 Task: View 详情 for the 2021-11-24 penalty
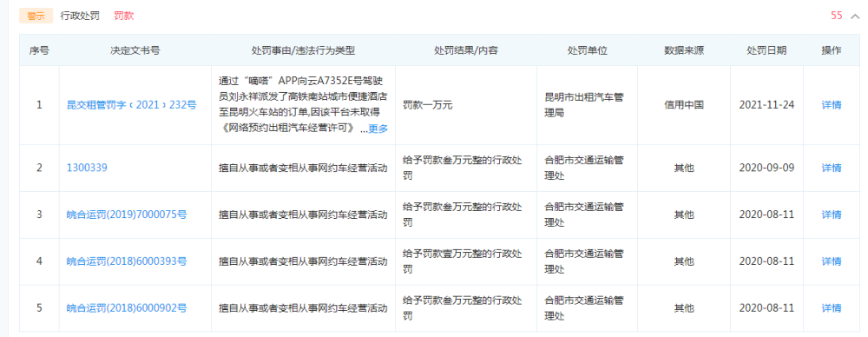[x=832, y=105]
